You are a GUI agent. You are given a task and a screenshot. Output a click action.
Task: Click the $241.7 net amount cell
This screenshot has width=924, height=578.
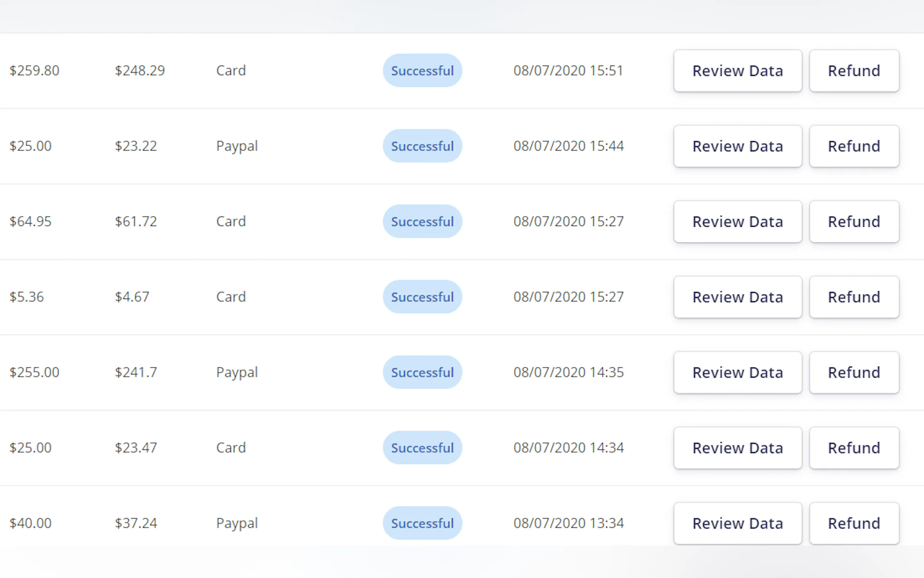(136, 372)
